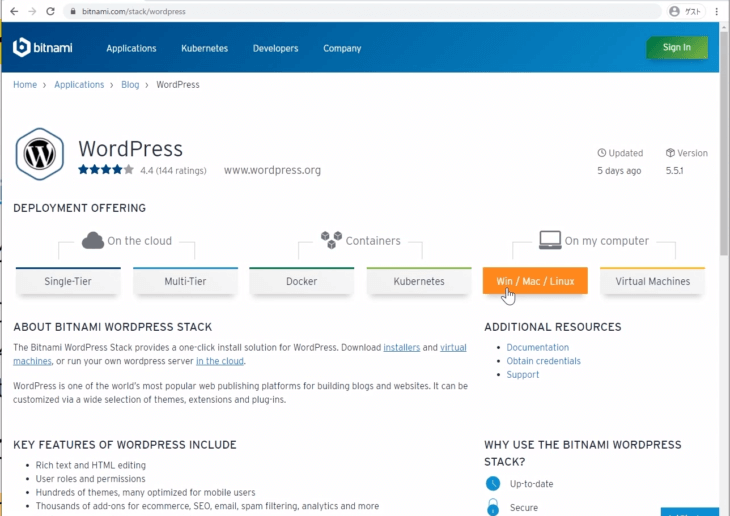Viewport: 730px width, 516px height.
Task: Click the in the cloud link
Action: 220,361
